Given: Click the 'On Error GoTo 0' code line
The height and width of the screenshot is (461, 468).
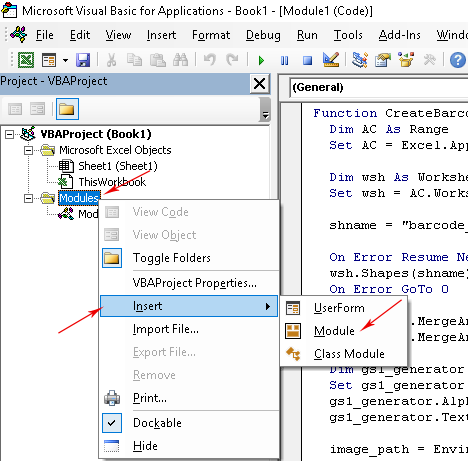Looking at the screenshot, I should [x=389, y=289].
